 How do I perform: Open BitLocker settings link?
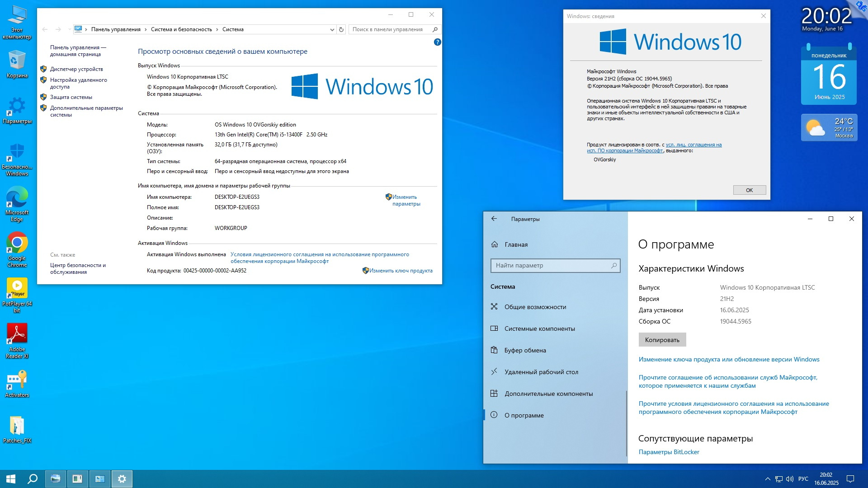pyautogui.click(x=669, y=452)
